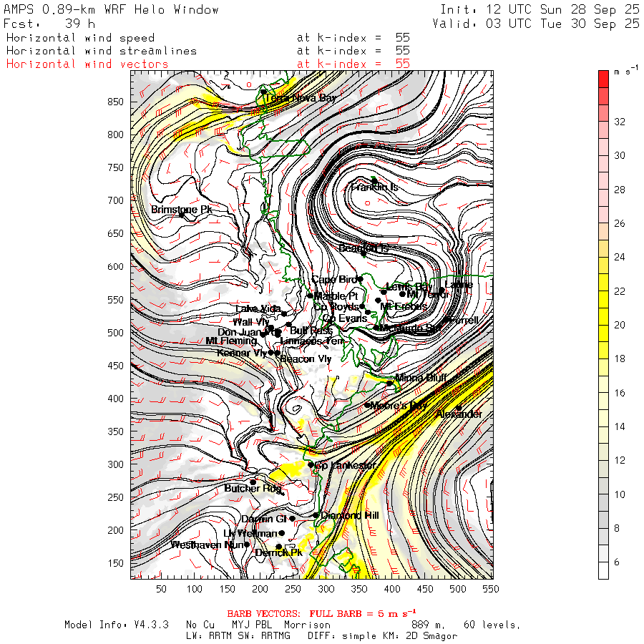This screenshot has width=644, height=644.
Task: Click the Terra Nova Bay station dot
Action: coord(263,92)
